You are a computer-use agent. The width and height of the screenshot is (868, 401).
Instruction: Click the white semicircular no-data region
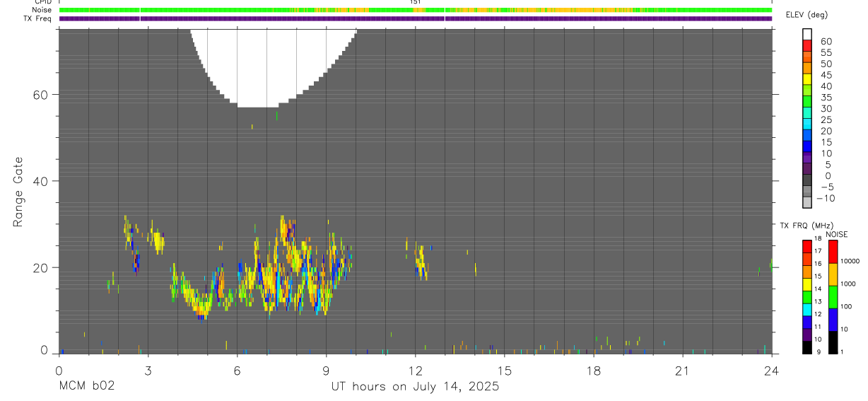[274, 65]
